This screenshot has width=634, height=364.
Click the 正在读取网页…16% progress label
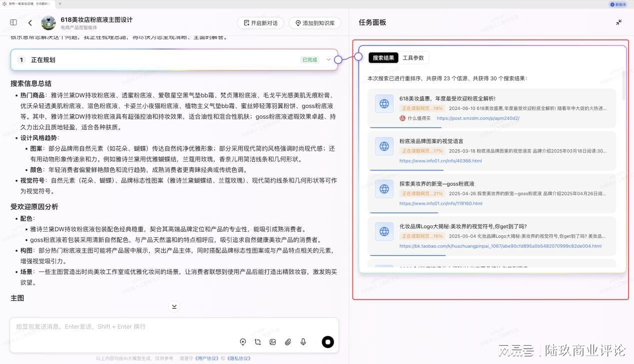pos(422,236)
